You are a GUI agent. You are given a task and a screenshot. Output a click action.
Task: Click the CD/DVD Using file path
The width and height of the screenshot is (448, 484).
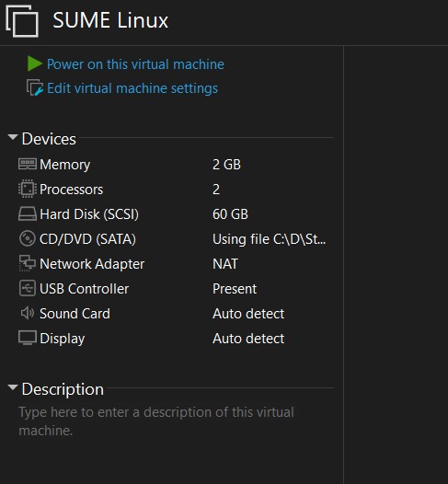pos(269,239)
